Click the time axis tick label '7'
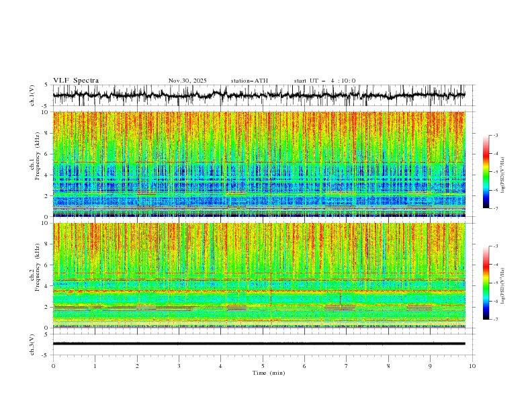Screen dimensions: 532x411 pyautogui.click(x=347, y=366)
